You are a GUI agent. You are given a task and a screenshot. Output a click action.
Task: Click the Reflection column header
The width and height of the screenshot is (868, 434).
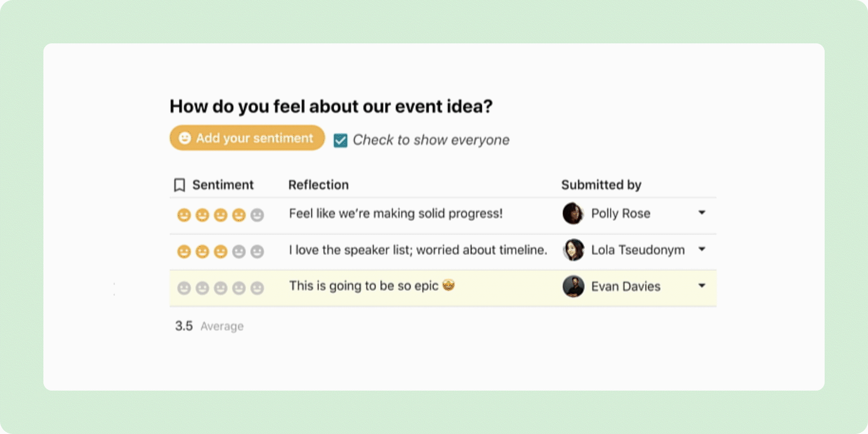point(318,185)
